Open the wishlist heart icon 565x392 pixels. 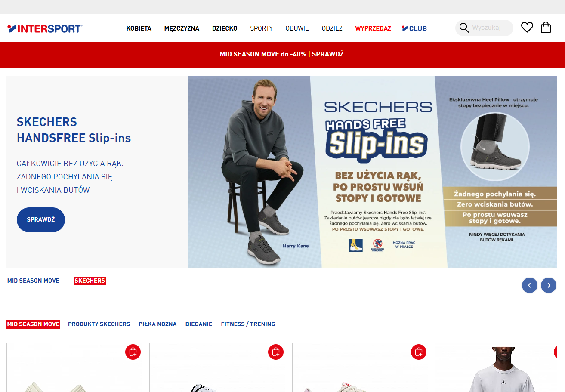pyautogui.click(x=527, y=28)
